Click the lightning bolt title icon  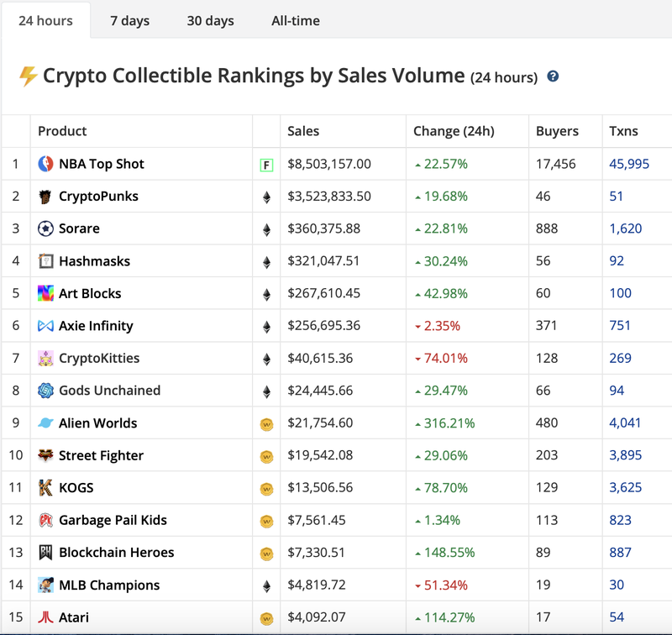pos(29,76)
